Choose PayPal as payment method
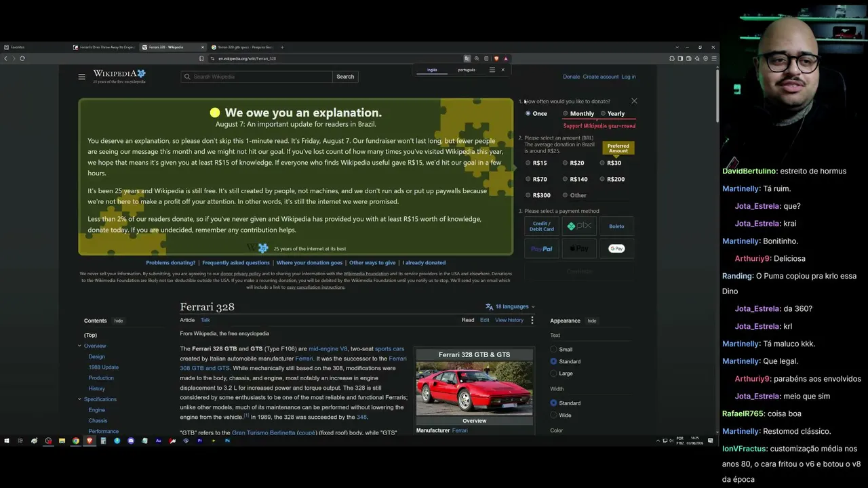 (542, 249)
